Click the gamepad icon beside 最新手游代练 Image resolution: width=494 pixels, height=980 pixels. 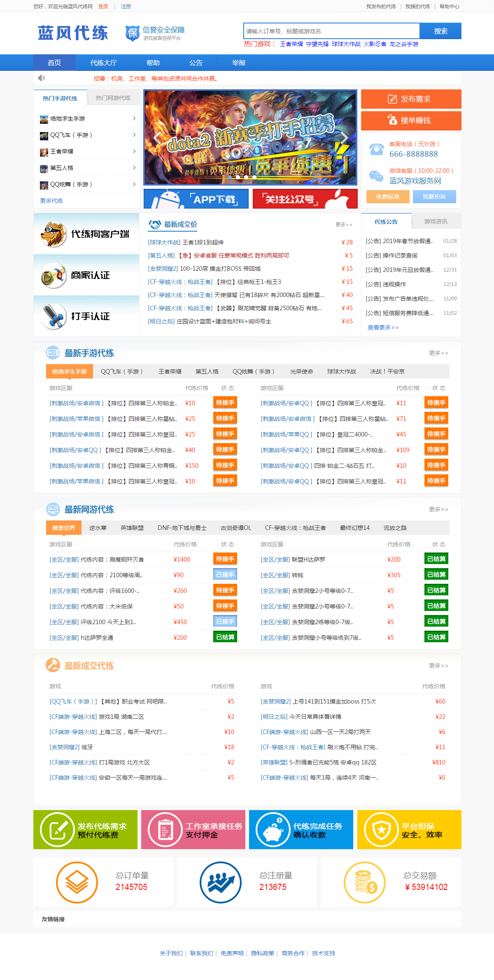point(53,353)
